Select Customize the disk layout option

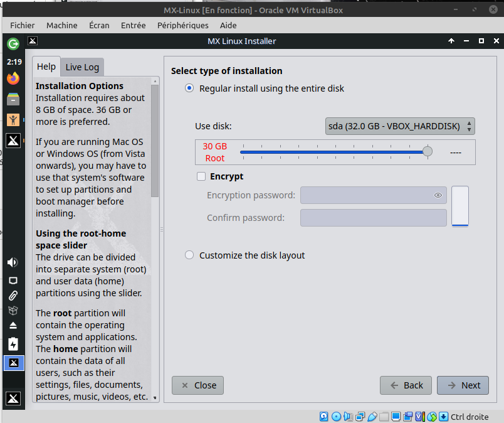189,255
